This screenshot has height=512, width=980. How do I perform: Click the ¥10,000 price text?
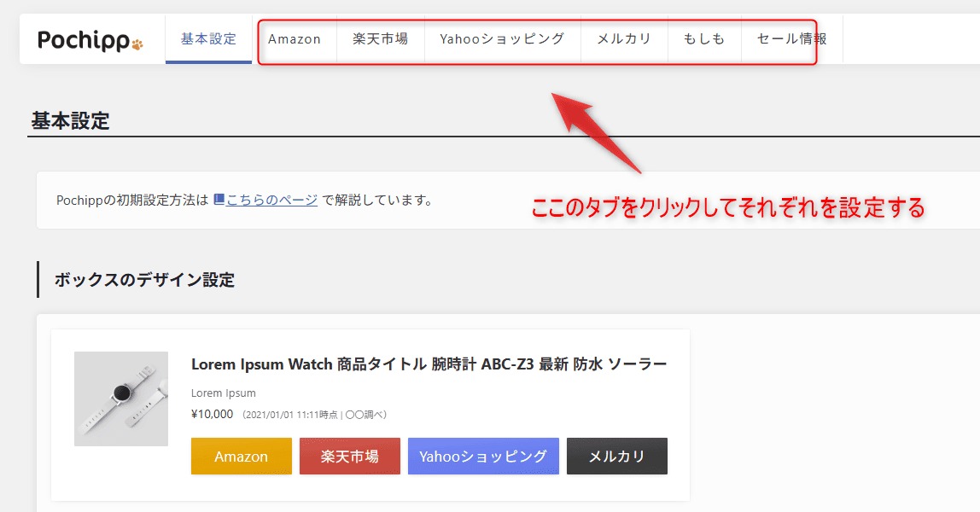pyautogui.click(x=213, y=414)
